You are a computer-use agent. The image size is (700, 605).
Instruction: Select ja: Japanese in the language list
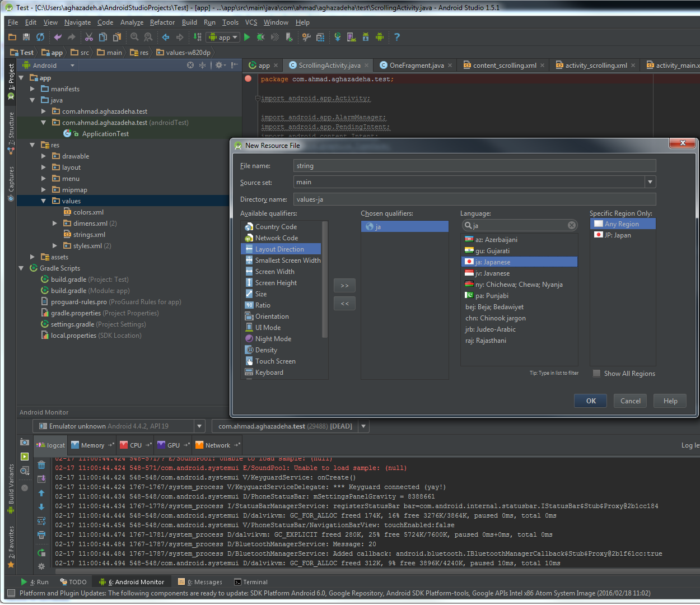(x=493, y=262)
